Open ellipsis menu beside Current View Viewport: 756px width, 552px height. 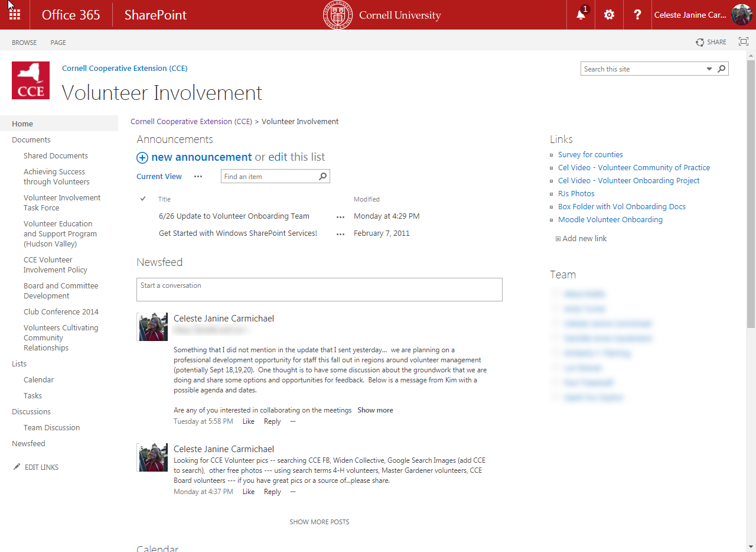click(198, 176)
